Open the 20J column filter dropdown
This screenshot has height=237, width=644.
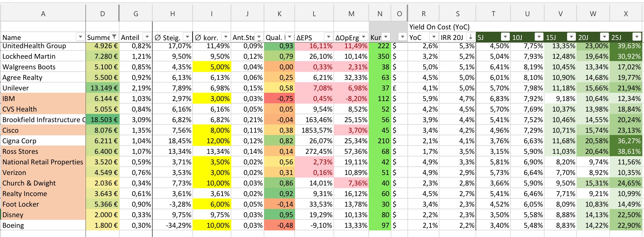(x=604, y=37)
